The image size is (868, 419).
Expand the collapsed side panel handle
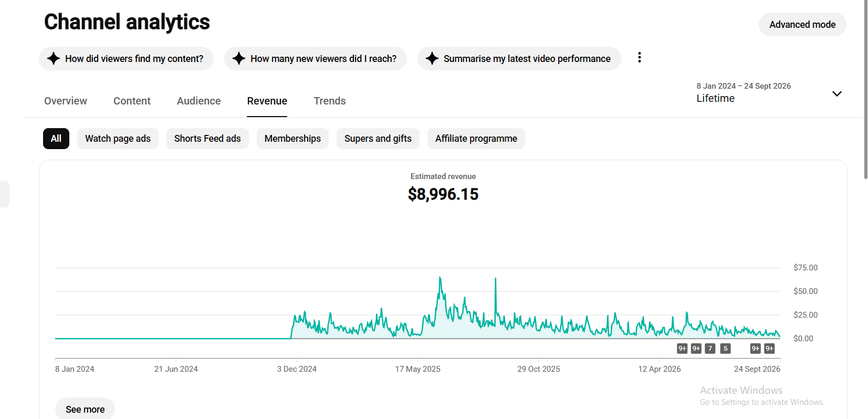(4, 194)
